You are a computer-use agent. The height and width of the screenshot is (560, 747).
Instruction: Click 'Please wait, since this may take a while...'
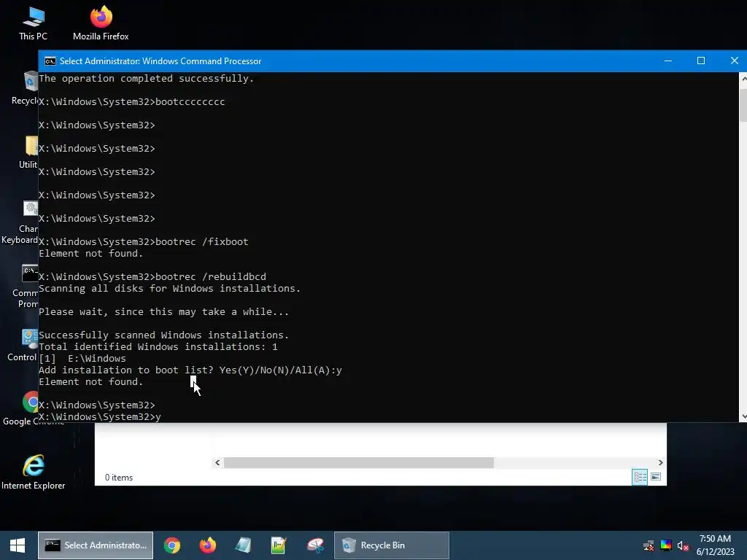[164, 311]
